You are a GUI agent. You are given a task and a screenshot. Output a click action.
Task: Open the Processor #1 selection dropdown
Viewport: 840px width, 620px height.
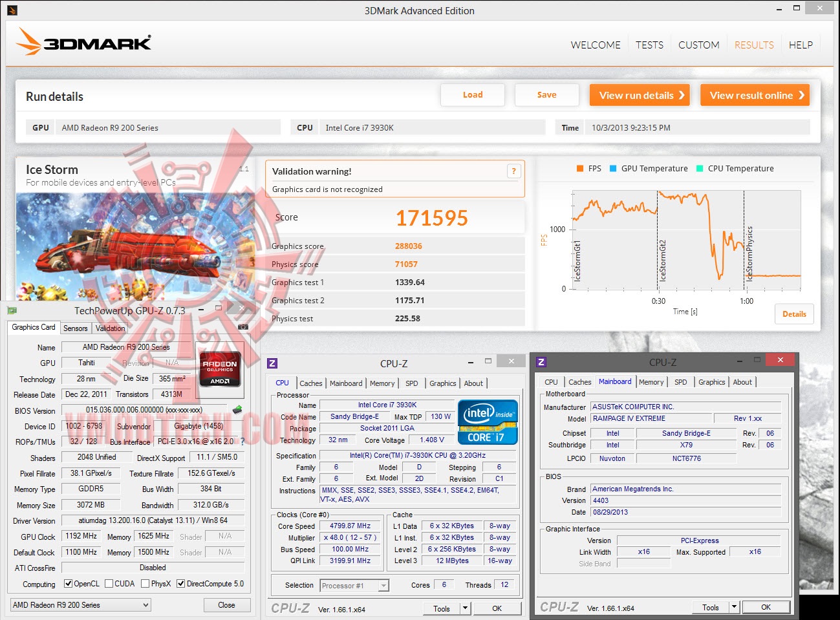[x=355, y=586]
